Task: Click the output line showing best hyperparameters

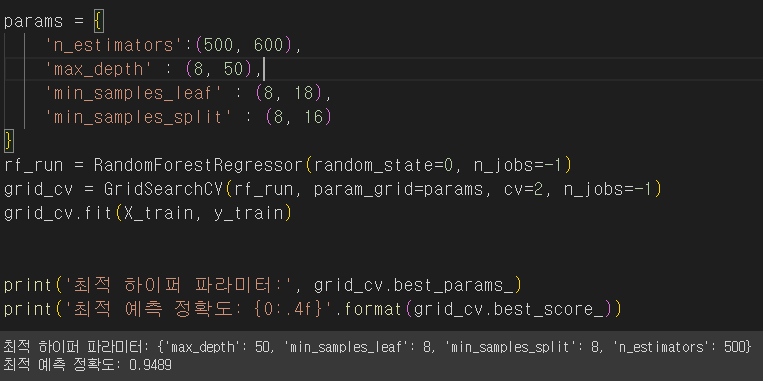Action: point(378,346)
